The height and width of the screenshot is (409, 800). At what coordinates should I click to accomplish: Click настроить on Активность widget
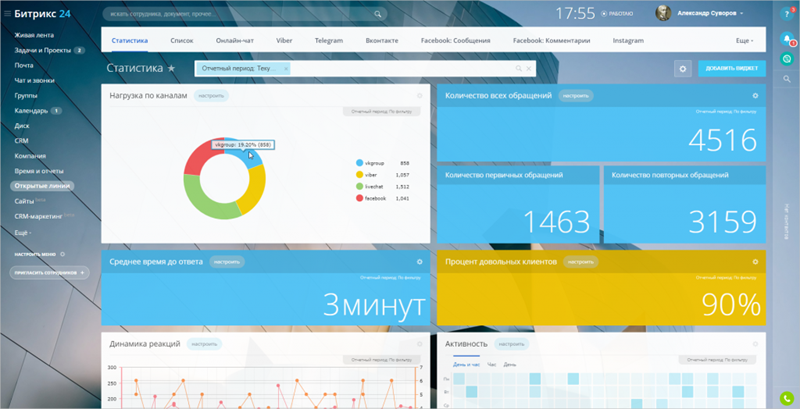pyautogui.click(x=512, y=344)
